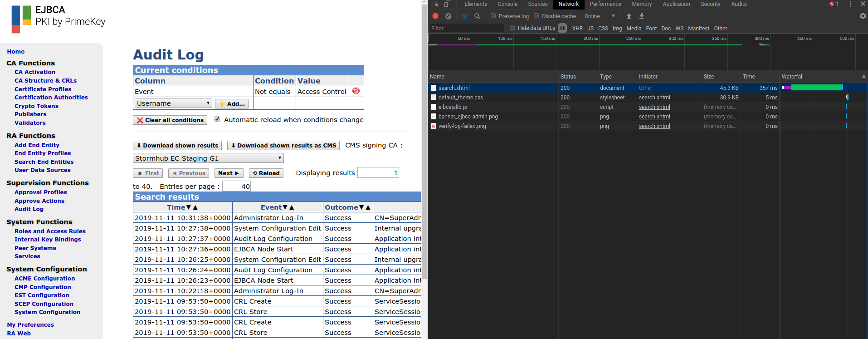Open the Certification Authorities link
This screenshot has height=339, width=868.
click(51, 98)
